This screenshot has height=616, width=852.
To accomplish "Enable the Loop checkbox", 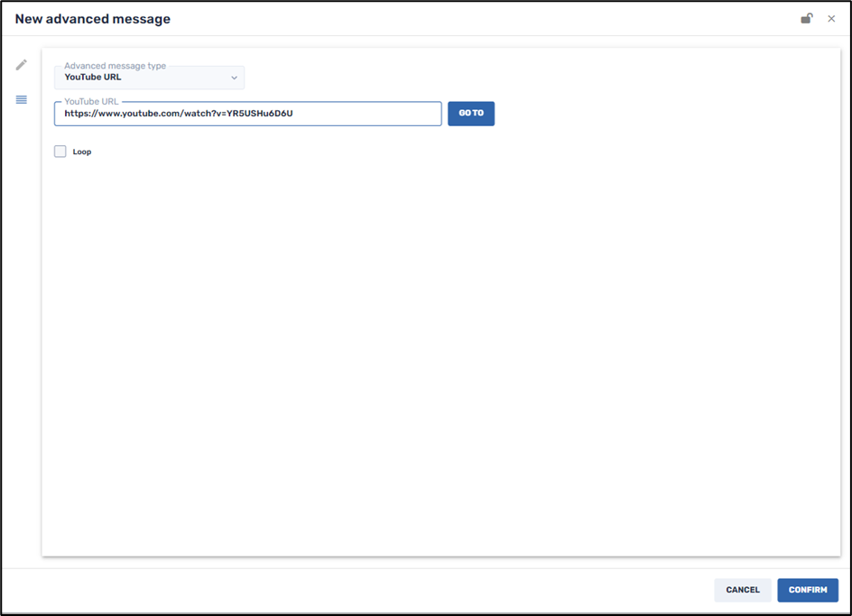I will tap(60, 152).
